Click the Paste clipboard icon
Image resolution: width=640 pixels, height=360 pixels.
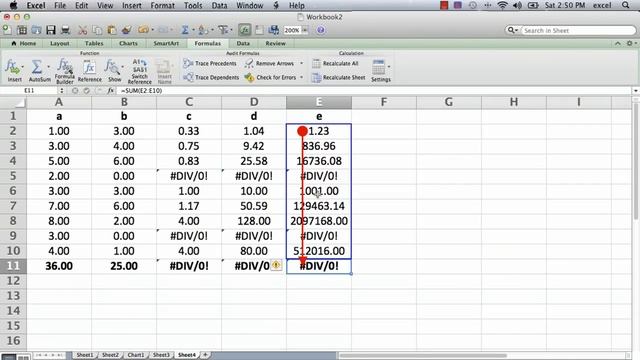(112, 30)
